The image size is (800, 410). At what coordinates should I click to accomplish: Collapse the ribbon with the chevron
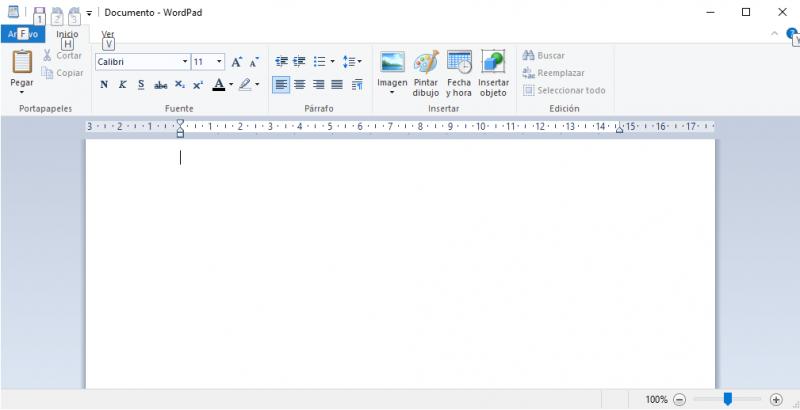(x=774, y=34)
